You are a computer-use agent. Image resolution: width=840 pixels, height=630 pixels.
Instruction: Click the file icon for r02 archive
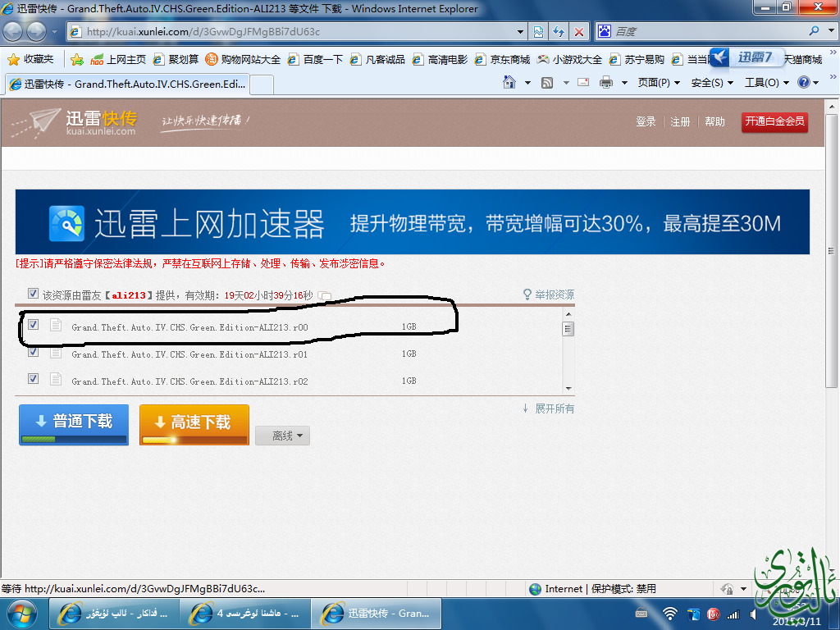56,379
